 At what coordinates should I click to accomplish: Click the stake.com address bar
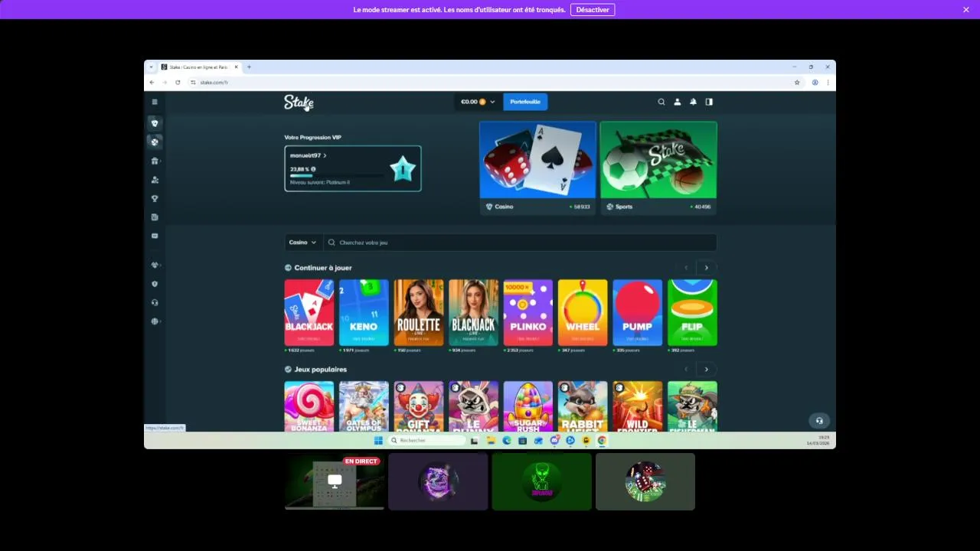(490, 82)
